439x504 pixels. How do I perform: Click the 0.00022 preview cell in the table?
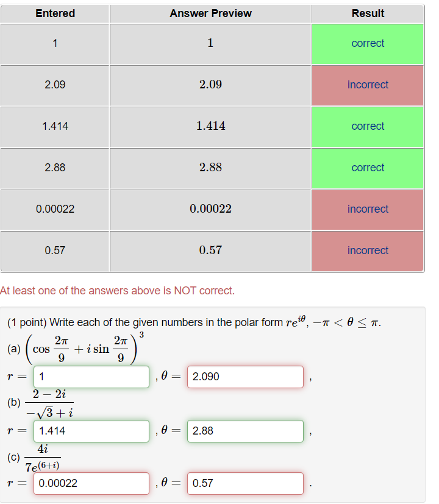(210, 209)
